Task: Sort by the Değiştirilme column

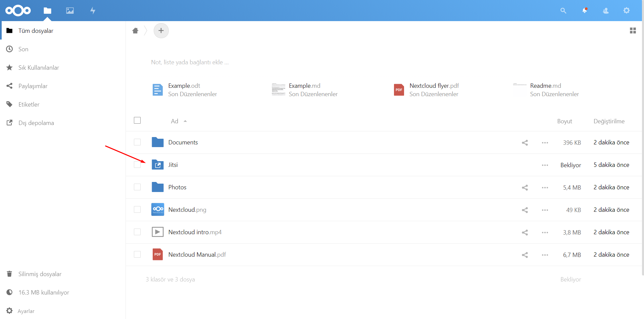Action: (609, 121)
